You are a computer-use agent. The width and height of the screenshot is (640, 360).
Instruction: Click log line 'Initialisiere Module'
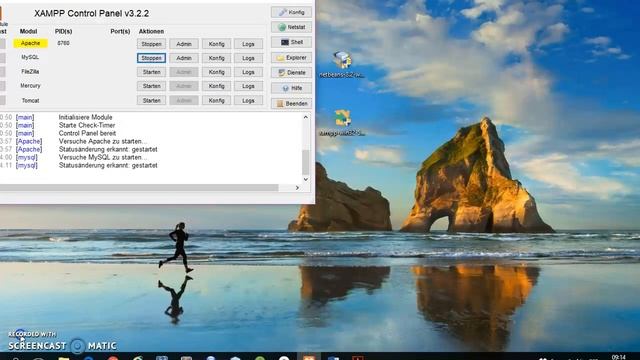tap(85, 117)
